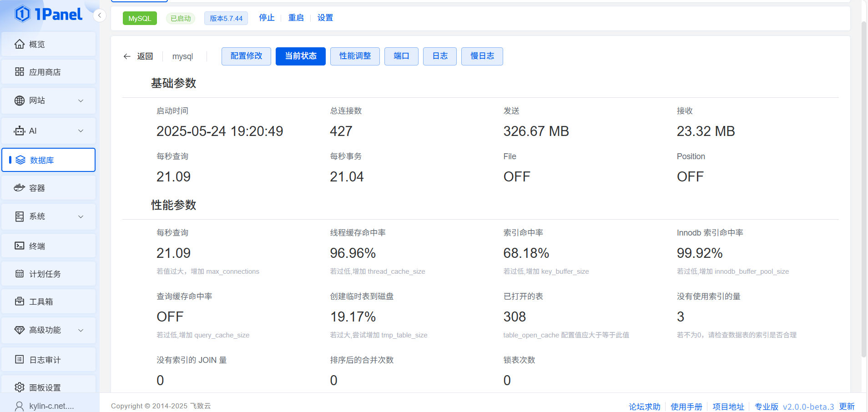Click the 日志审计 log audit icon
The image size is (868, 412).
[x=20, y=360]
